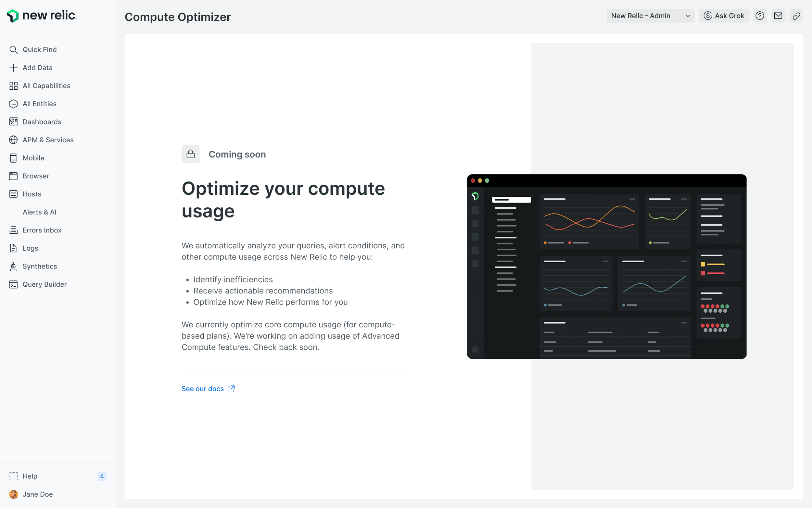Click the Quick Find magnifier icon
Viewport: 812px width, 508px height.
(x=13, y=50)
